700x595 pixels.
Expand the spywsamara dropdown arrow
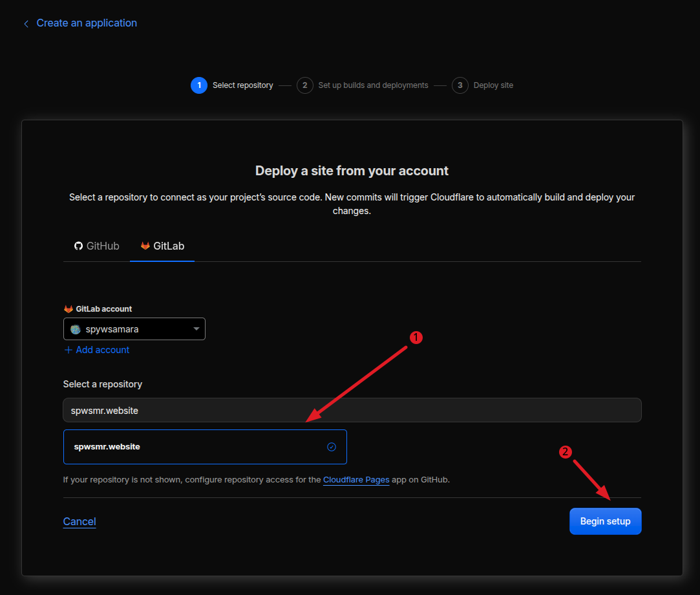pos(196,329)
